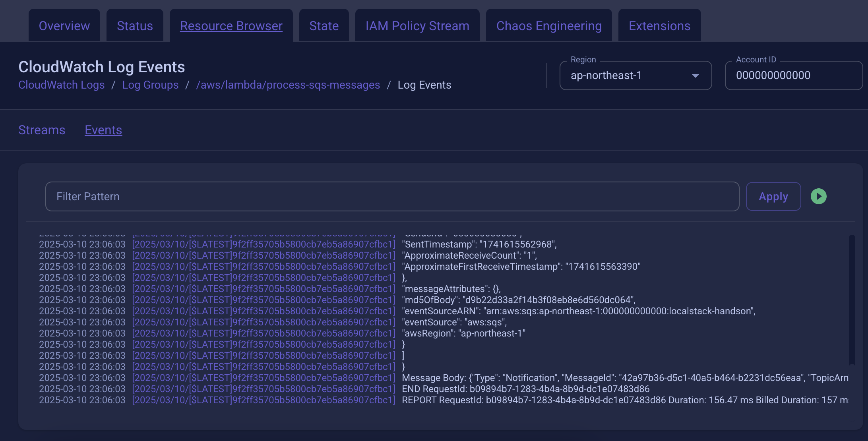Open Log Groups from the breadcrumb
Image resolution: width=868 pixels, height=441 pixels.
click(150, 85)
